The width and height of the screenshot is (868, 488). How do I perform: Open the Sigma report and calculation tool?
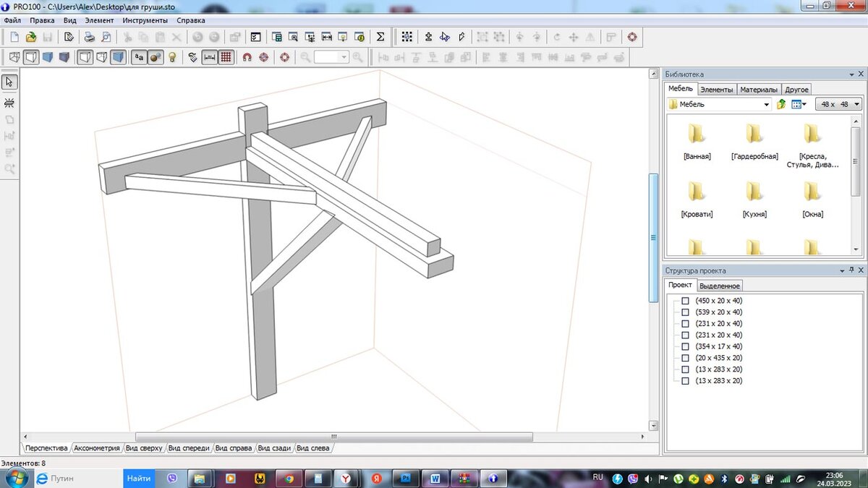tap(380, 37)
